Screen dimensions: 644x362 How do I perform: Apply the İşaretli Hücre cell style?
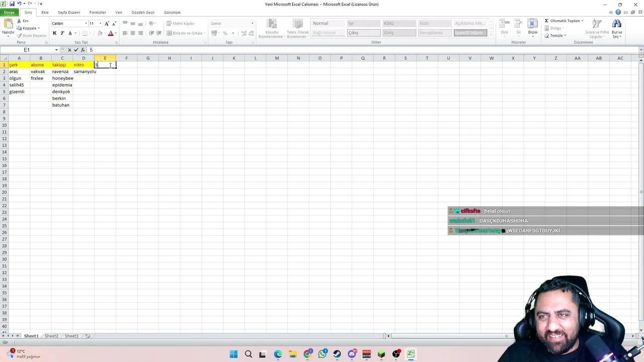pos(470,33)
